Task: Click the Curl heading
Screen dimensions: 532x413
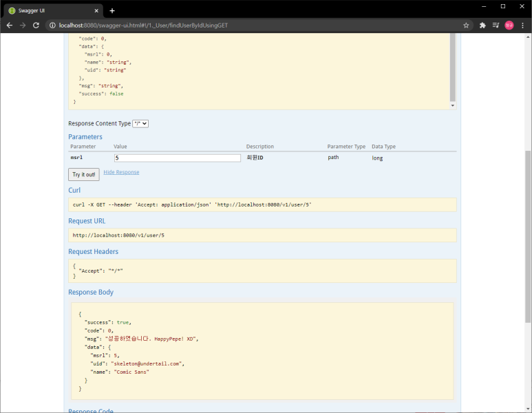Action: point(74,190)
